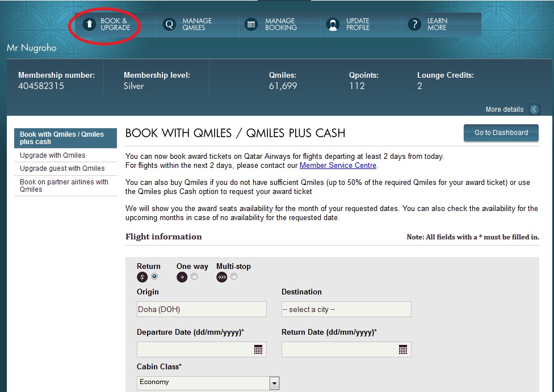Select Book on partner airlines with Qmiles
The width and height of the screenshot is (554, 392).
64,186
